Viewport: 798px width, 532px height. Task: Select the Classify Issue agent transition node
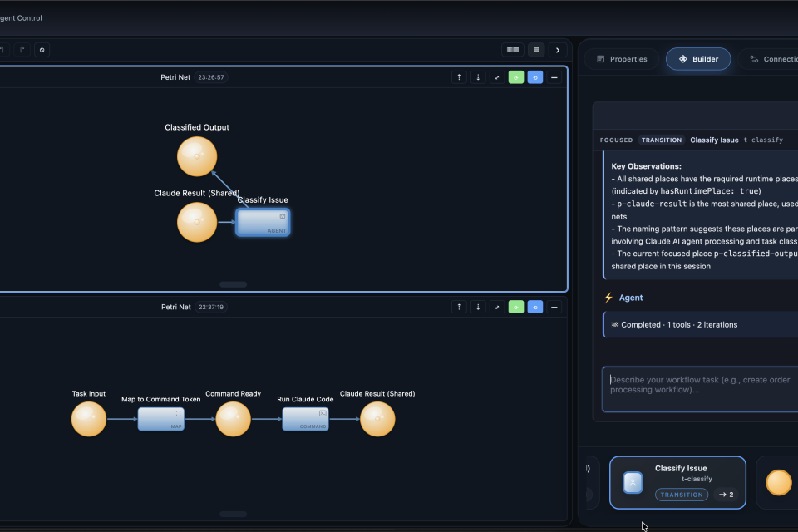263,223
